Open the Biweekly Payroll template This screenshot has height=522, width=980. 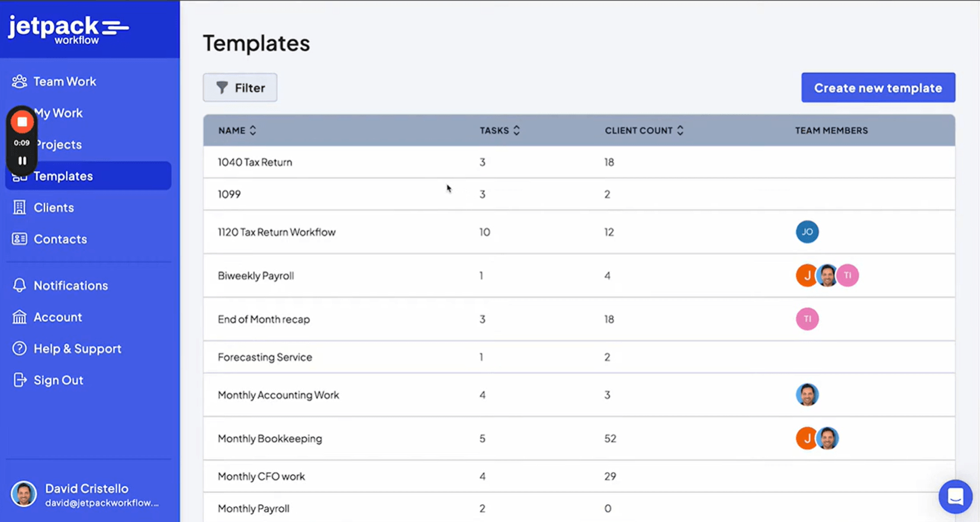click(256, 276)
